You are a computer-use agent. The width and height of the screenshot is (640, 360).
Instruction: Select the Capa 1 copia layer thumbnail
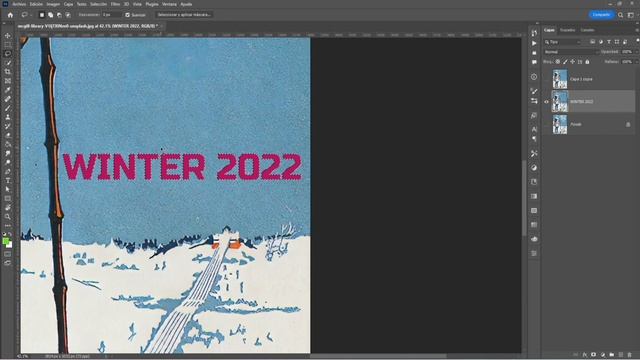click(560, 79)
